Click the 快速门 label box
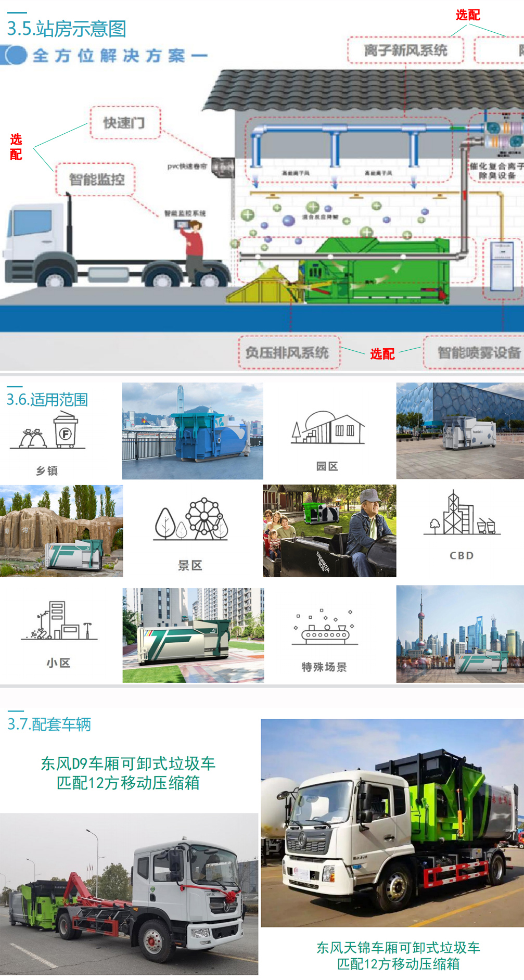The height and width of the screenshot is (980, 524). [x=125, y=123]
